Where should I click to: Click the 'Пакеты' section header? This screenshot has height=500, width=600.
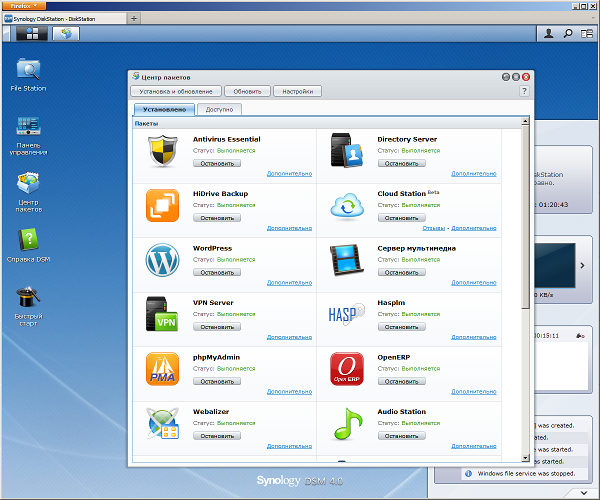click(x=146, y=124)
